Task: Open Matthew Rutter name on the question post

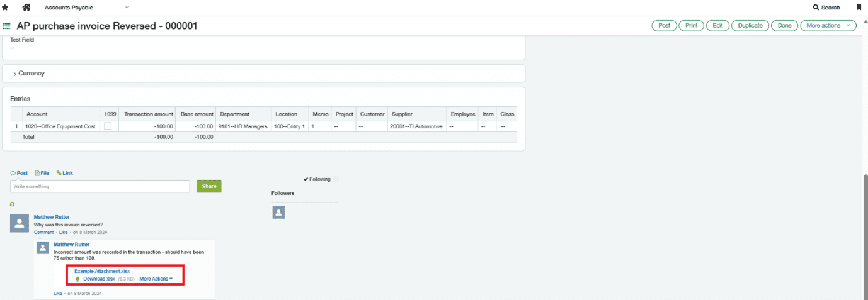Action: (52, 217)
